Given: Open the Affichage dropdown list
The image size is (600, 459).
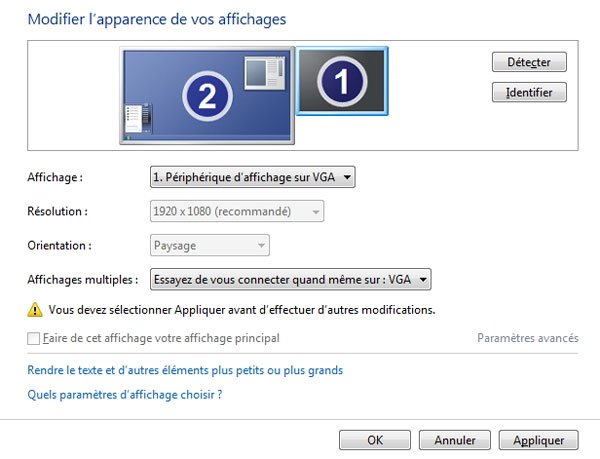Looking at the screenshot, I should tap(252, 178).
